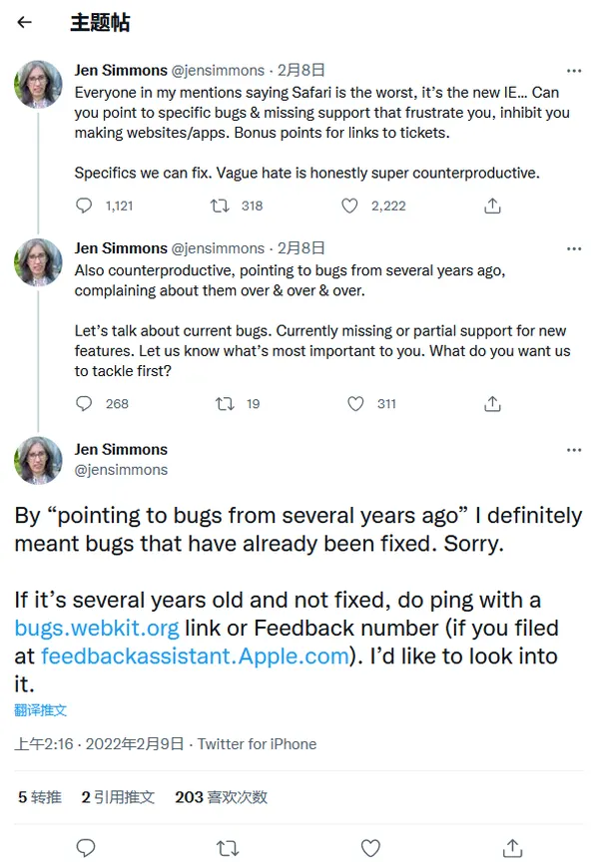
Task: Open more options on the first tweet
Action: tap(574, 71)
